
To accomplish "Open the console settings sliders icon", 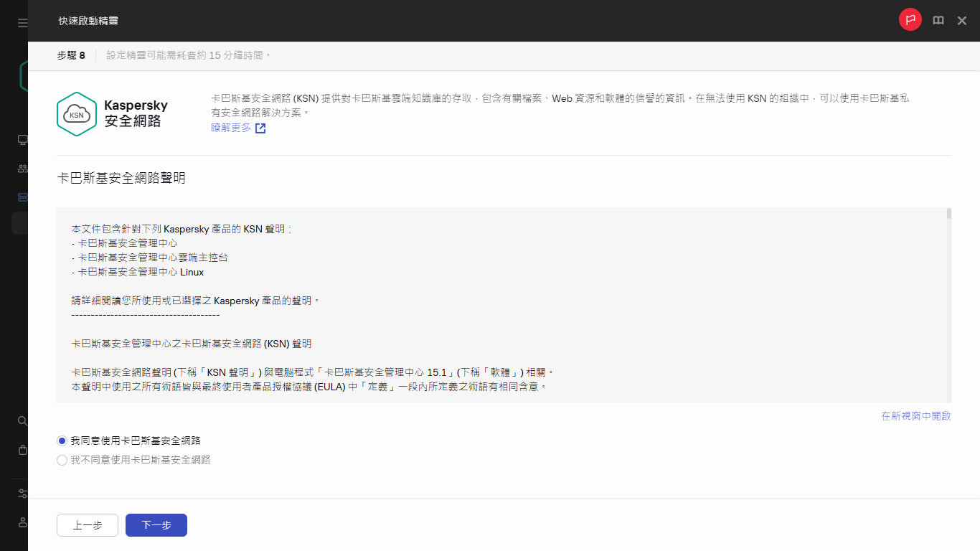I will (x=22, y=494).
